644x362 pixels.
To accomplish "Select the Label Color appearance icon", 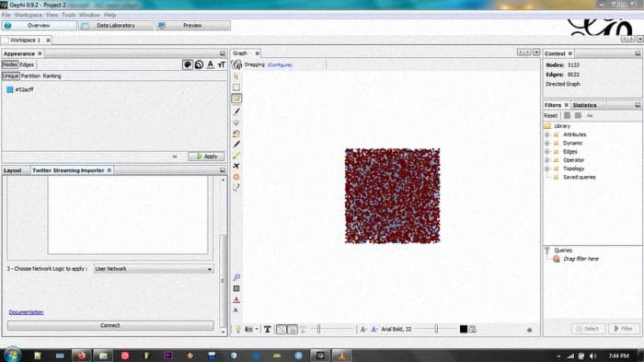I will (x=211, y=64).
